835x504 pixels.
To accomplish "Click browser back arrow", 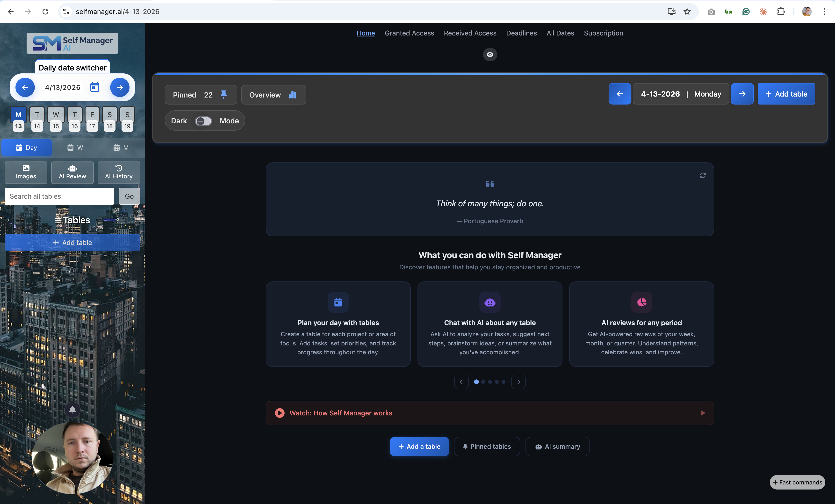I will coord(10,12).
